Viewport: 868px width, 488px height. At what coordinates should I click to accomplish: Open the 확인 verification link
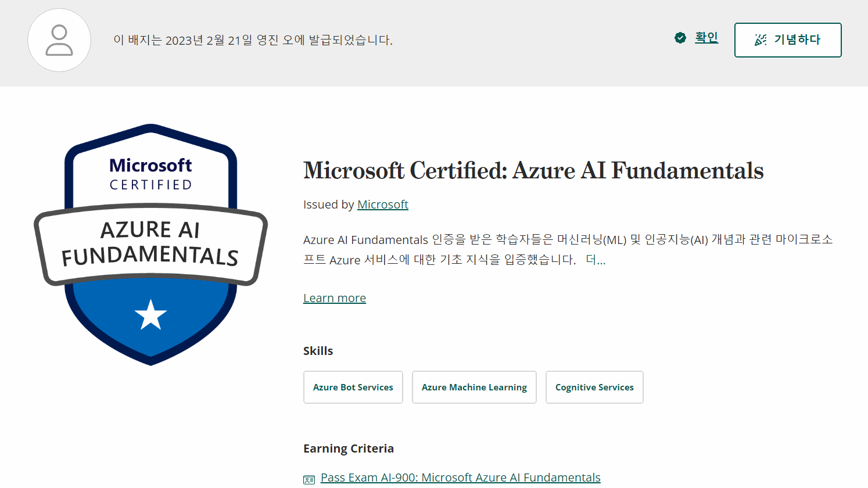tap(706, 37)
